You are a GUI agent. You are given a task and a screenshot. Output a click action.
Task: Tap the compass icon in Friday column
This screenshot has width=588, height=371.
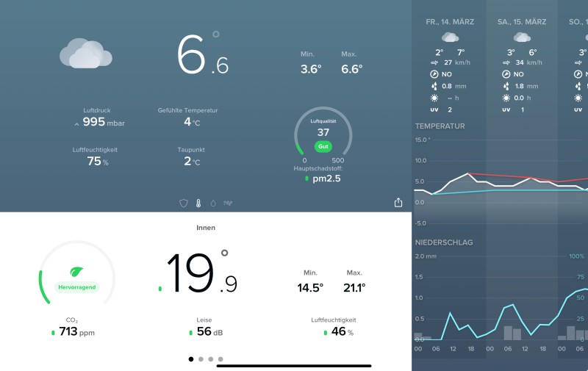point(434,74)
